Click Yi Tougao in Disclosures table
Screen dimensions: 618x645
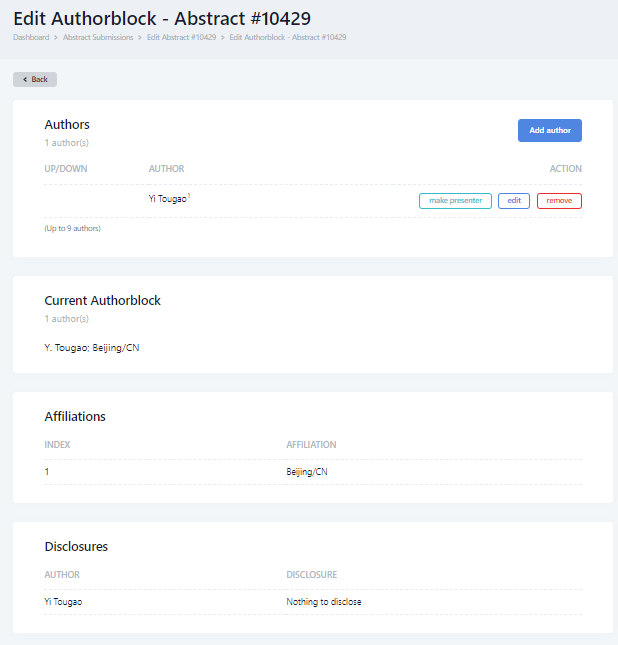(63, 602)
